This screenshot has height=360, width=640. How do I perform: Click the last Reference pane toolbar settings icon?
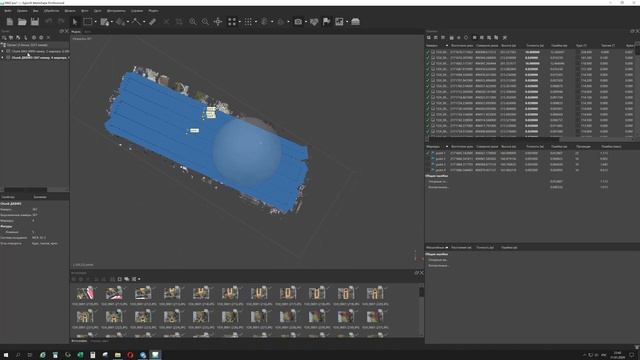coord(504,38)
